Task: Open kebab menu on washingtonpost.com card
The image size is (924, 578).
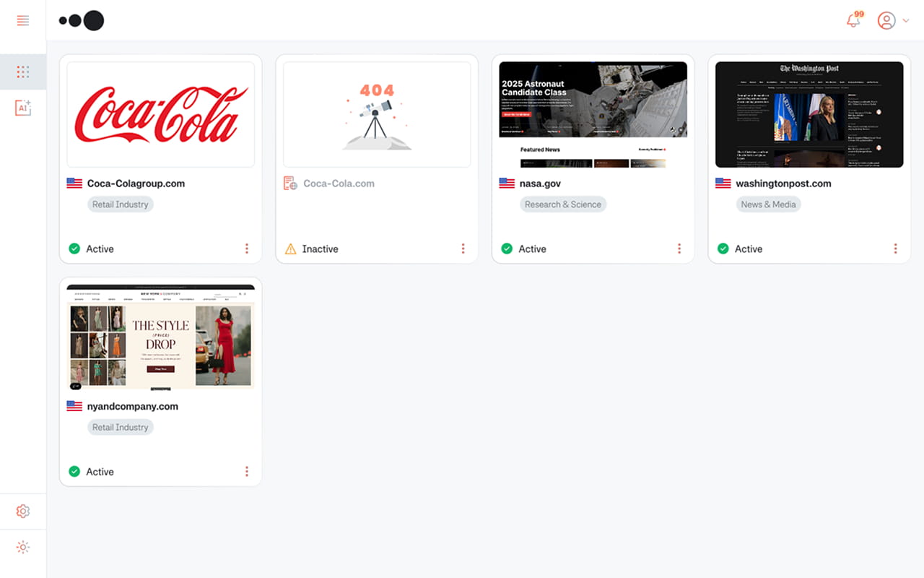Action: (x=895, y=249)
